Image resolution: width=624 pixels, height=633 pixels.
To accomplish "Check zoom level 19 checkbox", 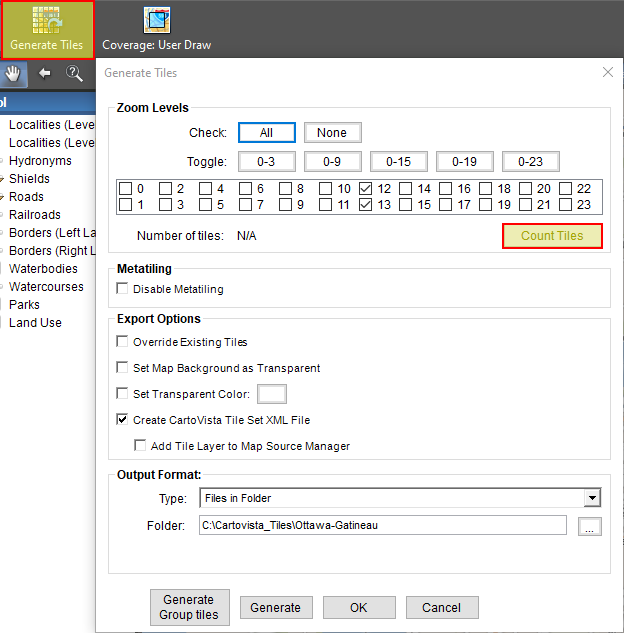I will [x=485, y=205].
